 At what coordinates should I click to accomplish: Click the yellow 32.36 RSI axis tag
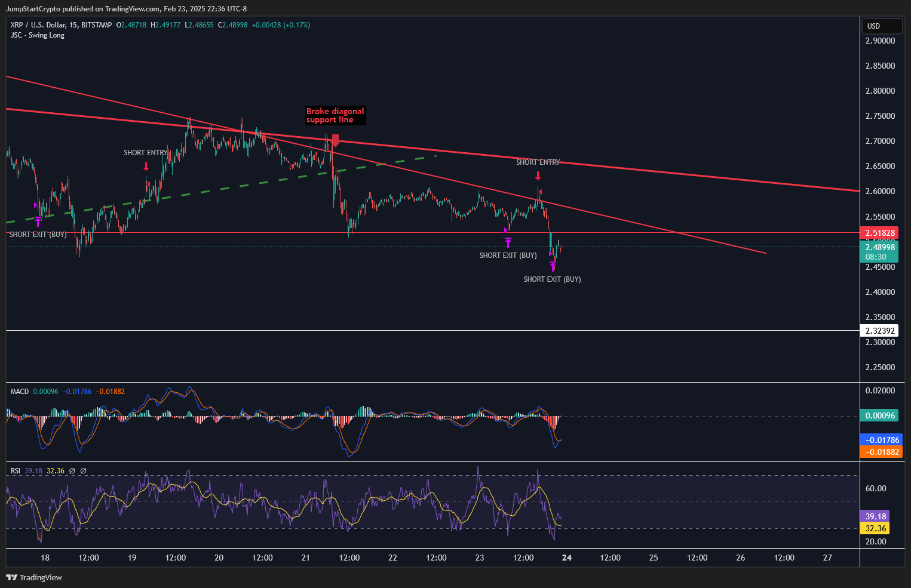tap(875, 528)
